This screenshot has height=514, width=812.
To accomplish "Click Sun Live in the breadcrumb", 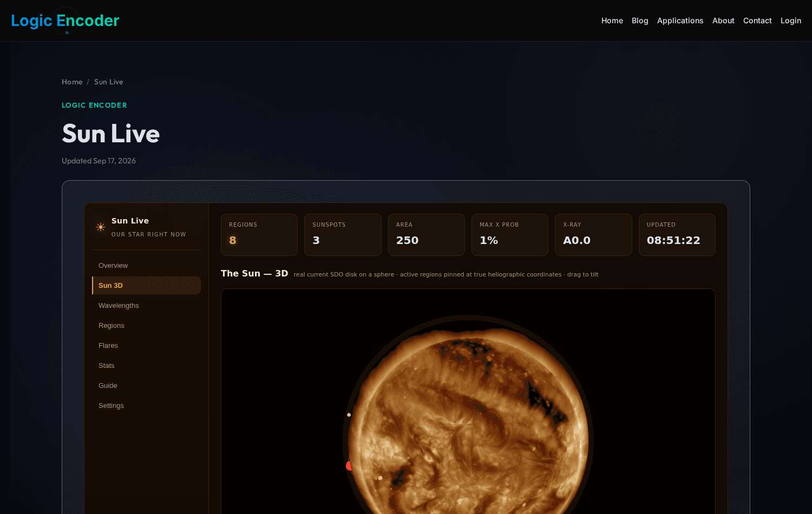I will [x=109, y=82].
